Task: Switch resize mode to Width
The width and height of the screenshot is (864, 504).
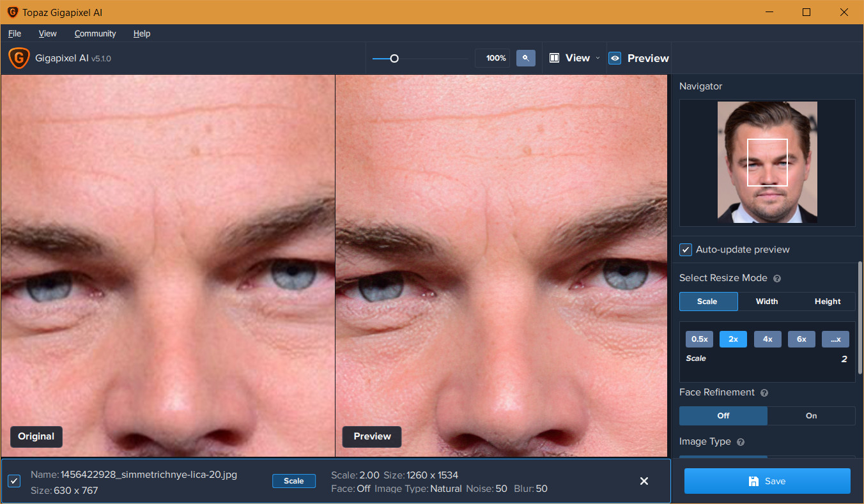Action: point(767,301)
